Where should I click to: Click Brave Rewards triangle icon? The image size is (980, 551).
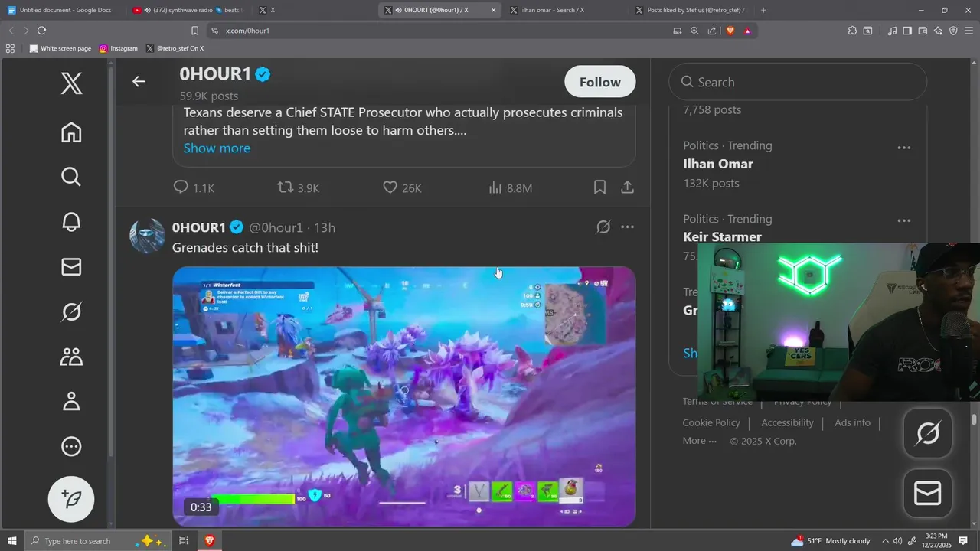[747, 31]
